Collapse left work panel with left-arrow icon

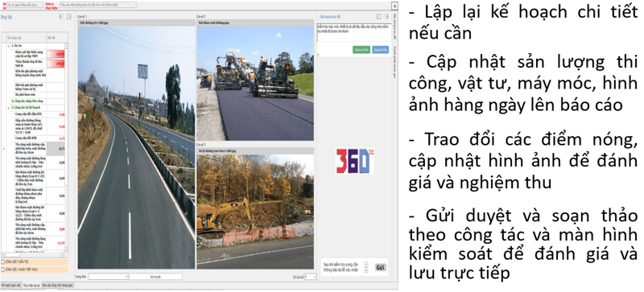(x=61, y=16)
